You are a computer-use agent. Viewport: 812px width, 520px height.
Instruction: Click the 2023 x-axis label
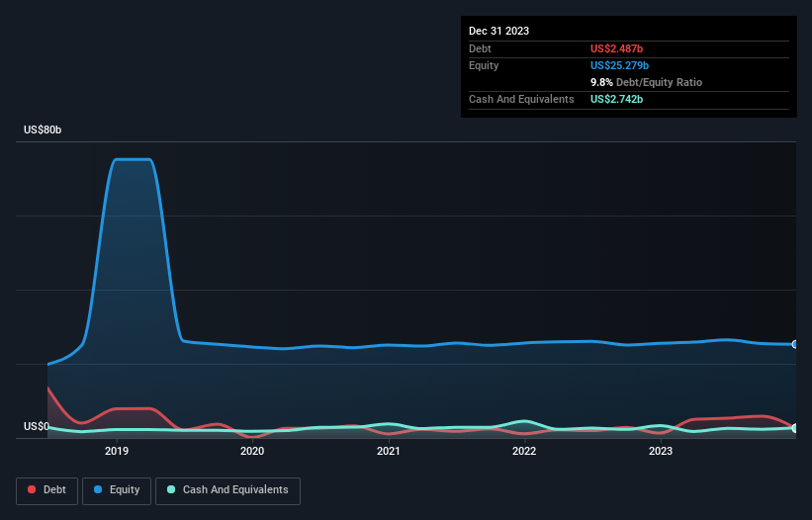point(661,451)
